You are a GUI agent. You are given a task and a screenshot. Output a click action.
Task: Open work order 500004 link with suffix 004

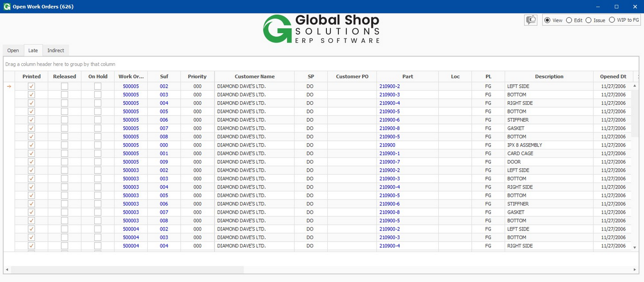click(131, 246)
